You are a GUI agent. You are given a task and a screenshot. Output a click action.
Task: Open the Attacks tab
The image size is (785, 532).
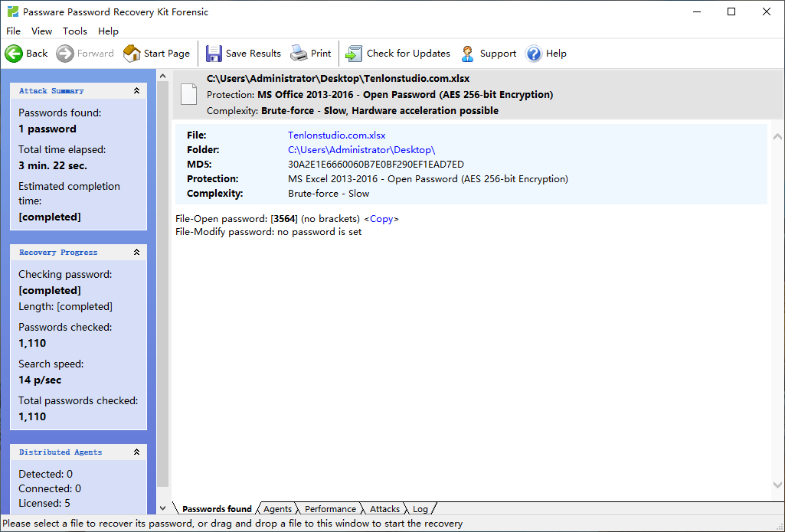click(384, 509)
